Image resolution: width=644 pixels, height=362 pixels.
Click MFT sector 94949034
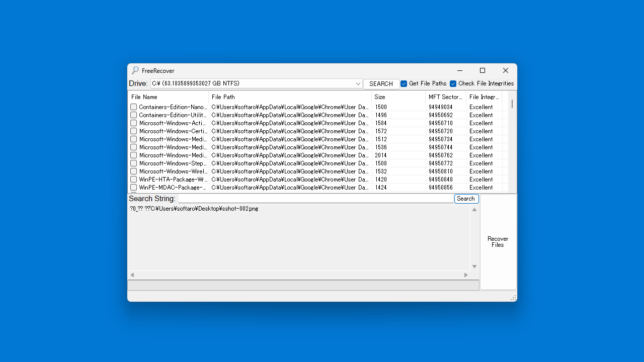pyautogui.click(x=441, y=107)
